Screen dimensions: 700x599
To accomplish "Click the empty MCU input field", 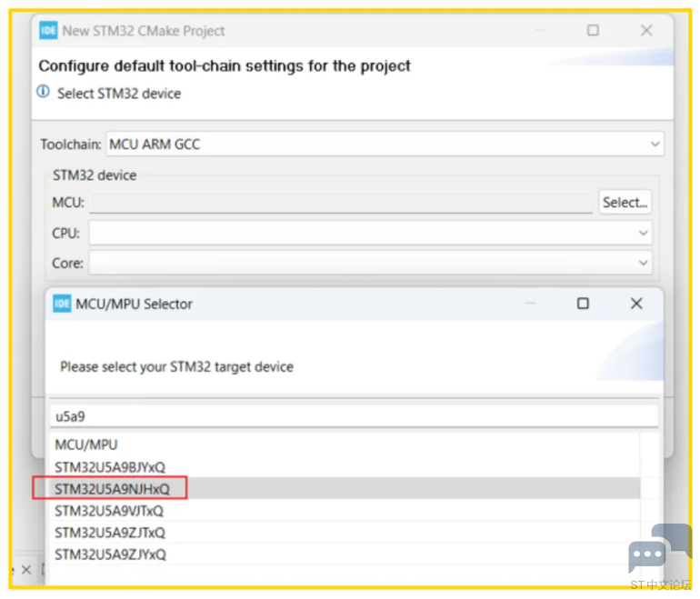I will click(x=341, y=202).
